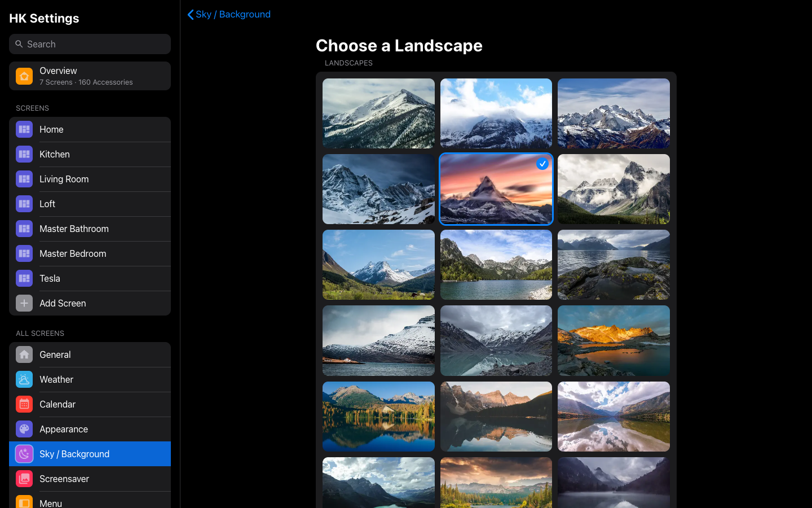Click the Kitchen screen icon
This screenshot has width=812, height=508.
coord(24,154)
